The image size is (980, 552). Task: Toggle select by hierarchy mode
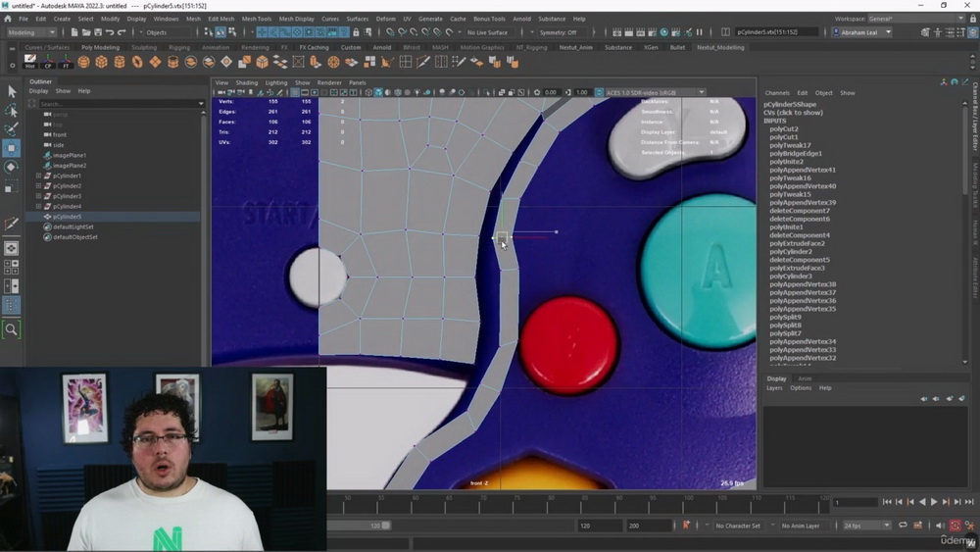(x=209, y=32)
